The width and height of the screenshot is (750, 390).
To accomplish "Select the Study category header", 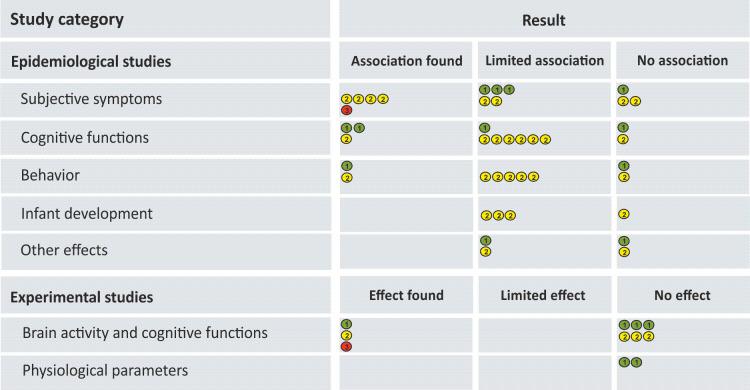I will (67, 20).
